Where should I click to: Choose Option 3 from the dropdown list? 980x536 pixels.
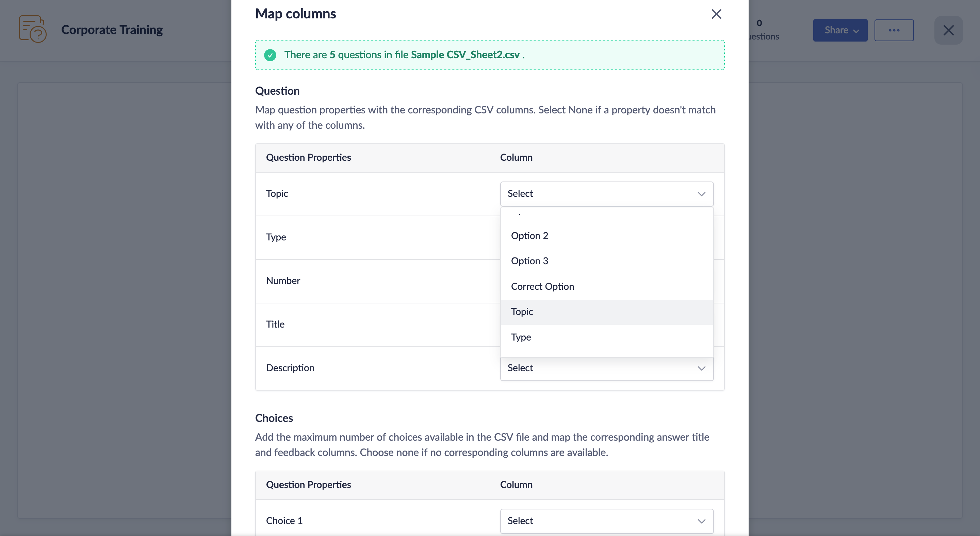coord(529,261)
